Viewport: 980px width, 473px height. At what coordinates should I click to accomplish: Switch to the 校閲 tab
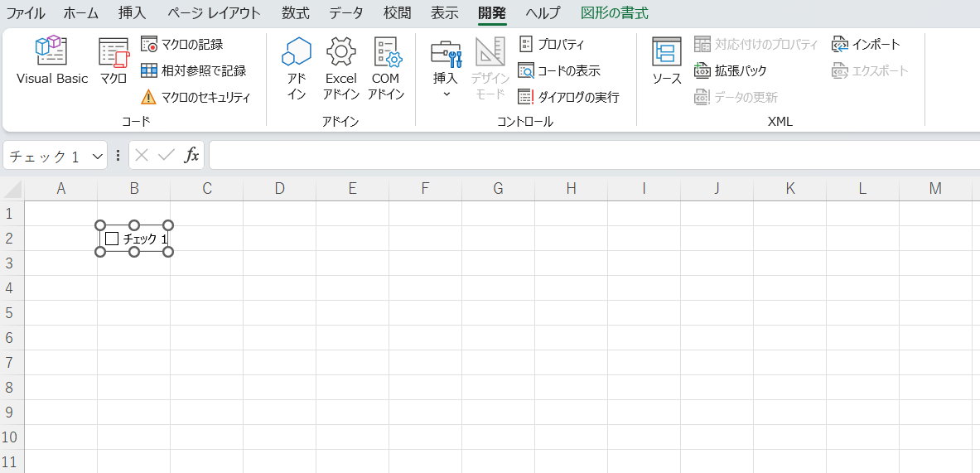[x=397, y=12]
